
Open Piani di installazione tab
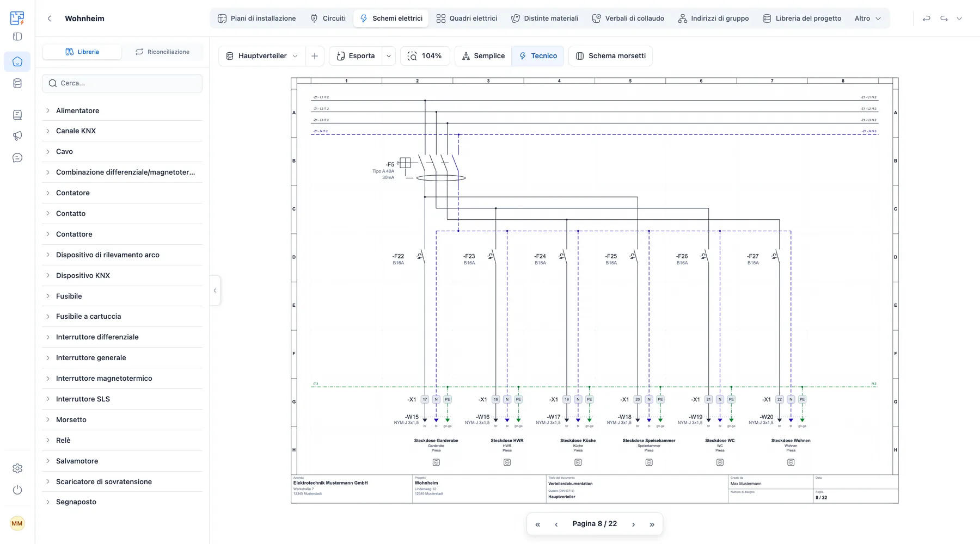coord(257,18)
